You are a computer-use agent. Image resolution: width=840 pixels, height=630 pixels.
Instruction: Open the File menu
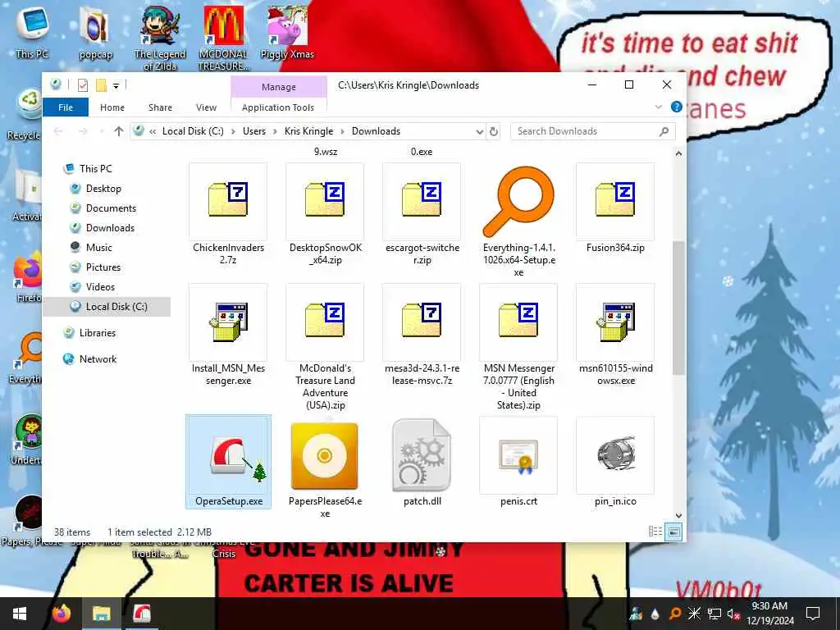(x=66, y=107)
